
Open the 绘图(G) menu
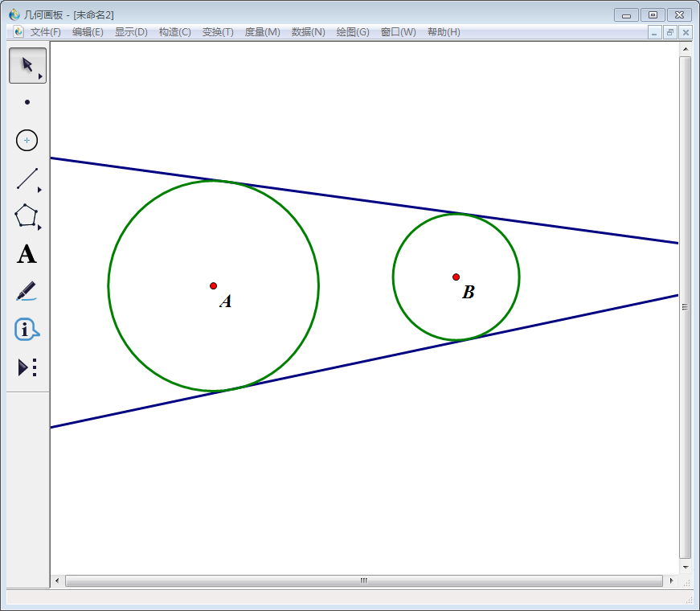pos(353,32)
